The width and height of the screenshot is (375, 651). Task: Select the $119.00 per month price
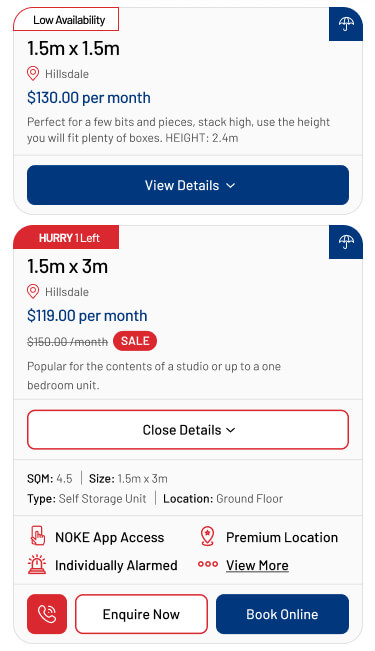87,316
